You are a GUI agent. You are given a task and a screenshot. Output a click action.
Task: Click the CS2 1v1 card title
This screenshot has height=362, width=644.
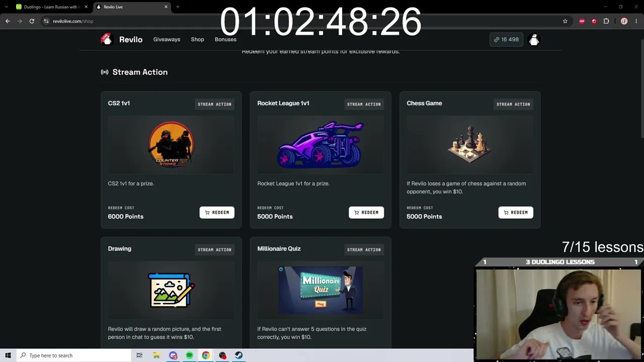119,103
